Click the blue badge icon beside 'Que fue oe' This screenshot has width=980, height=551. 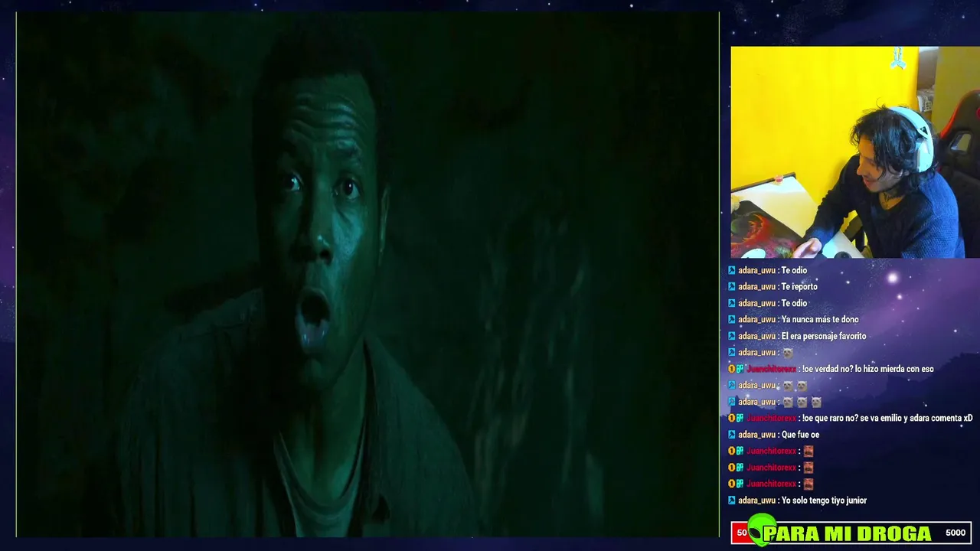(x=732, y=435)
